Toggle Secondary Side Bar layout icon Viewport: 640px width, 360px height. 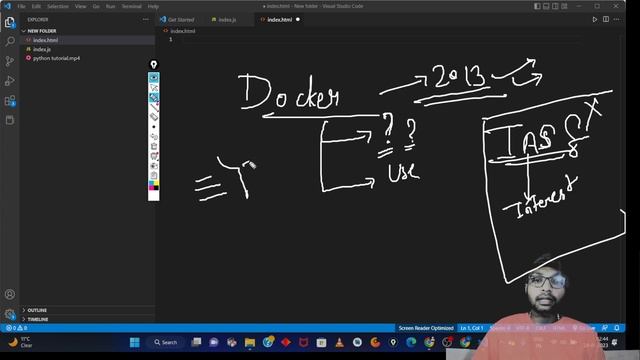click(x=555, y=6)
